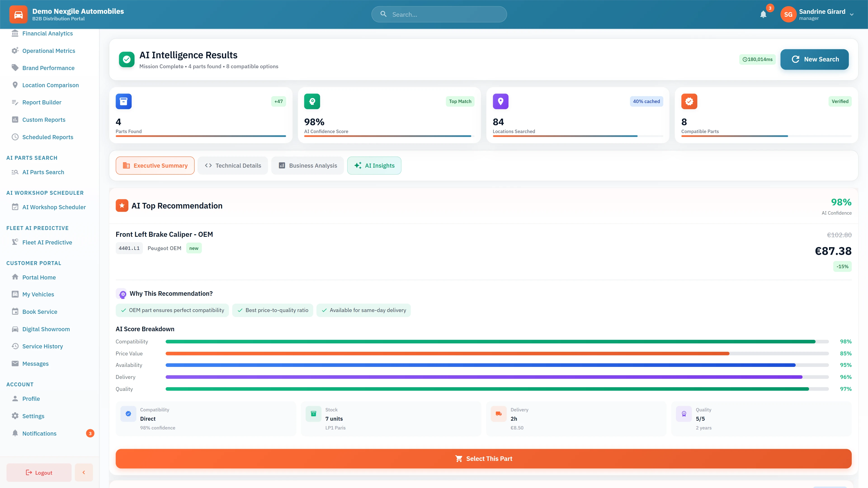Viewport: 868px width, 488px height.
Task: Open the user menu chevron beside Sandrine Girard
Action: click(851, 14)
